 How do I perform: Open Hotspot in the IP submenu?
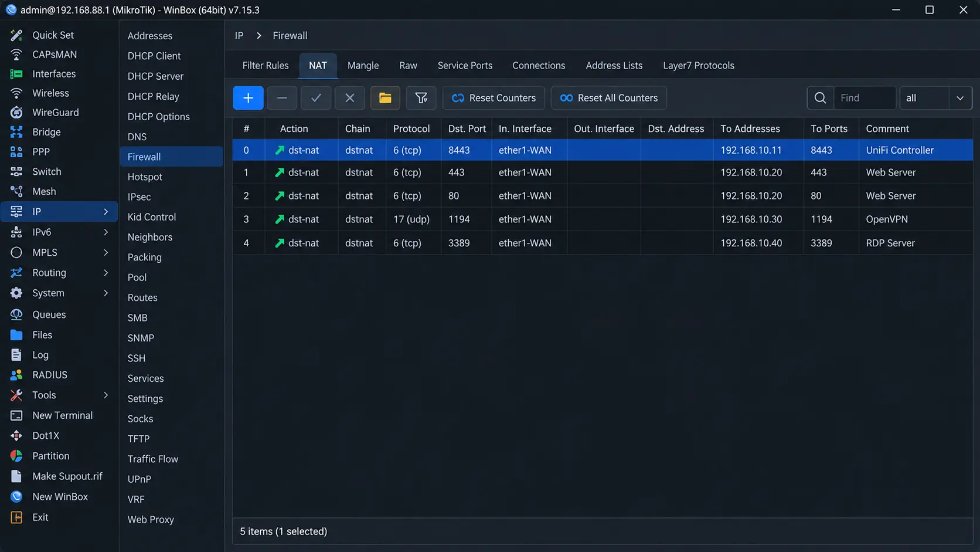[145, 177]
